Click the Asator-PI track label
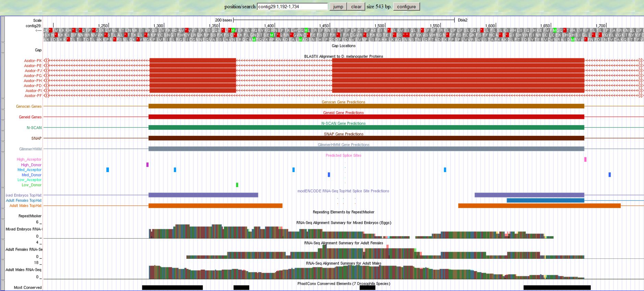Screen dimensions: 644x291 34,91
